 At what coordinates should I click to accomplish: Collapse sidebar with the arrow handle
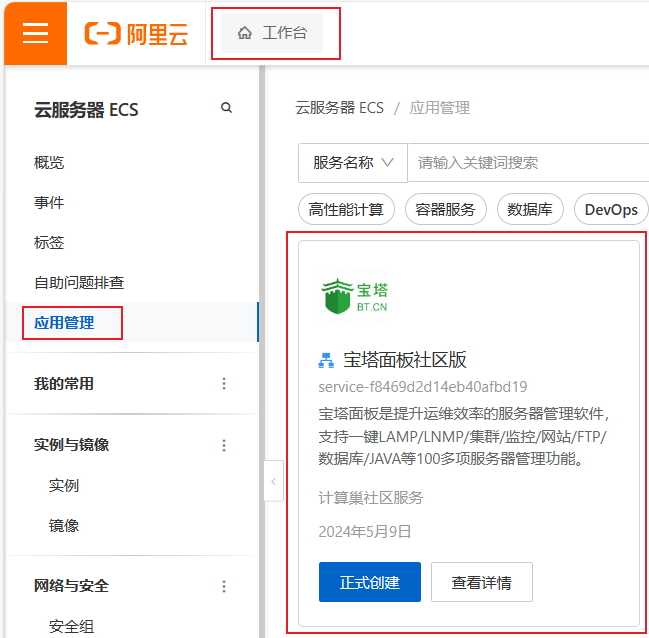click(x=274, y=481)
